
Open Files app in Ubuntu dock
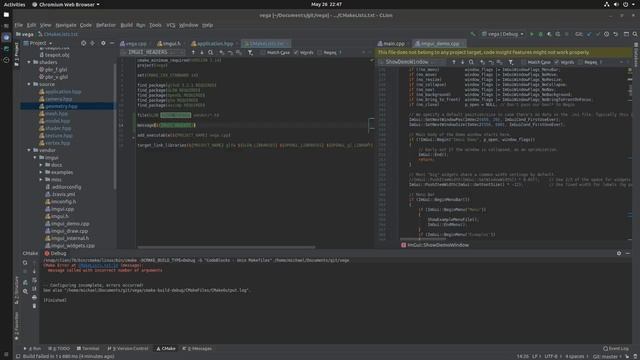coord(6,14)
